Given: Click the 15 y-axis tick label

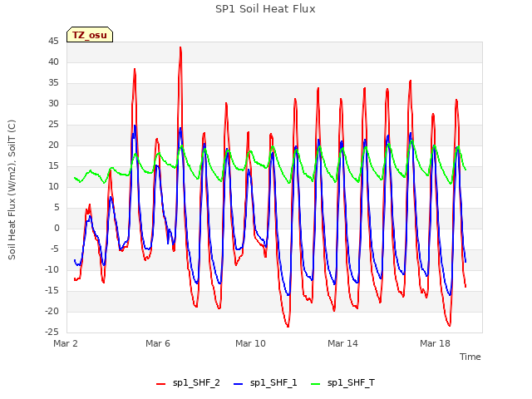Looking at the screenshot, I should coord(53,166).
